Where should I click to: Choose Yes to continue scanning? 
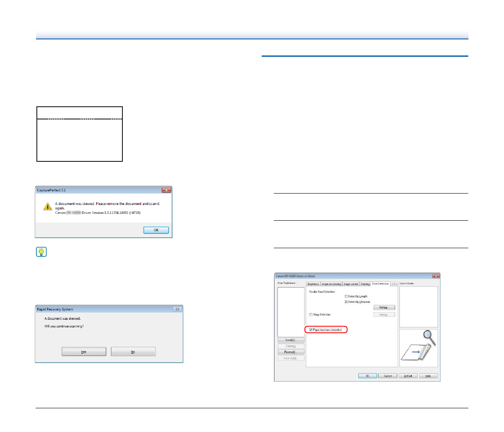[84, 352]
